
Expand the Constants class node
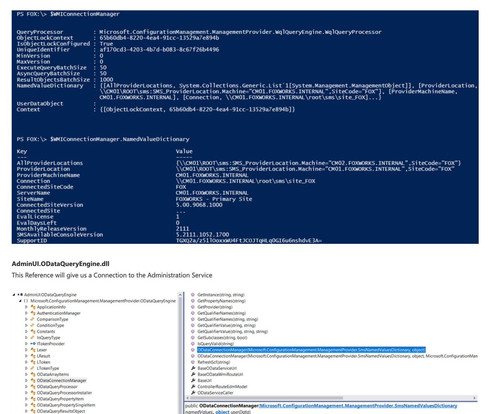(27, 331)
